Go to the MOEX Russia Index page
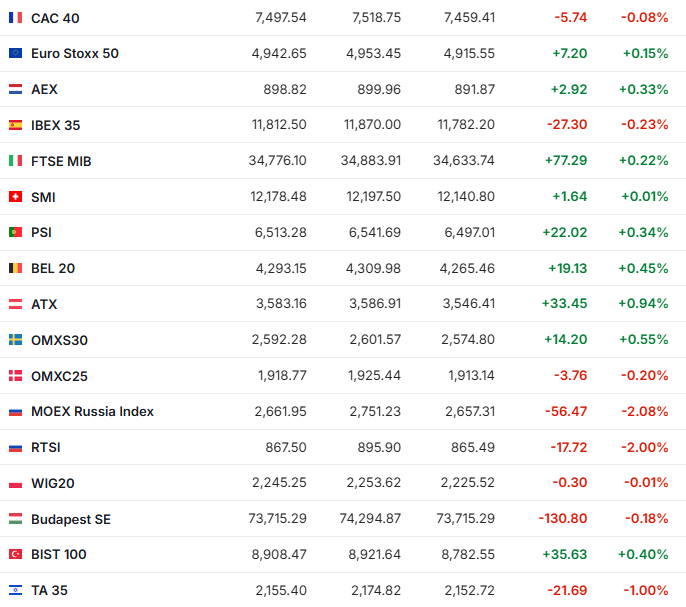The width and height of the screenshot is (686, 607). click(92, 411)
